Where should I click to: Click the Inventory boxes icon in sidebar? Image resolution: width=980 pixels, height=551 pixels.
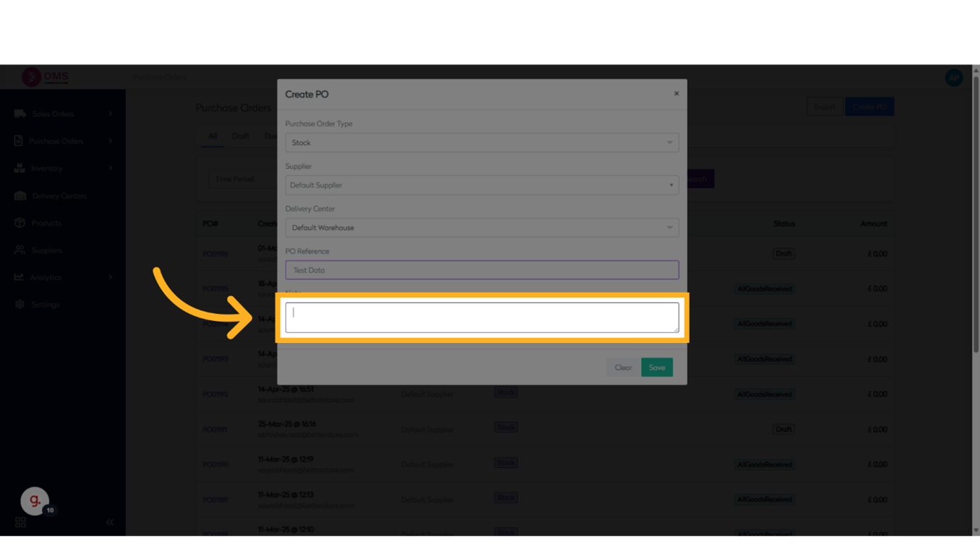click(19, 168)
